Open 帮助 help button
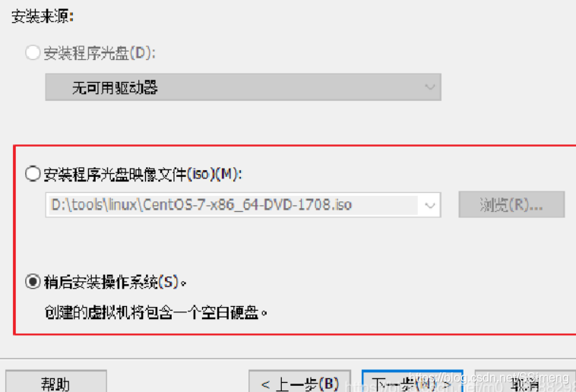576x392 pixels. point(55,381)
